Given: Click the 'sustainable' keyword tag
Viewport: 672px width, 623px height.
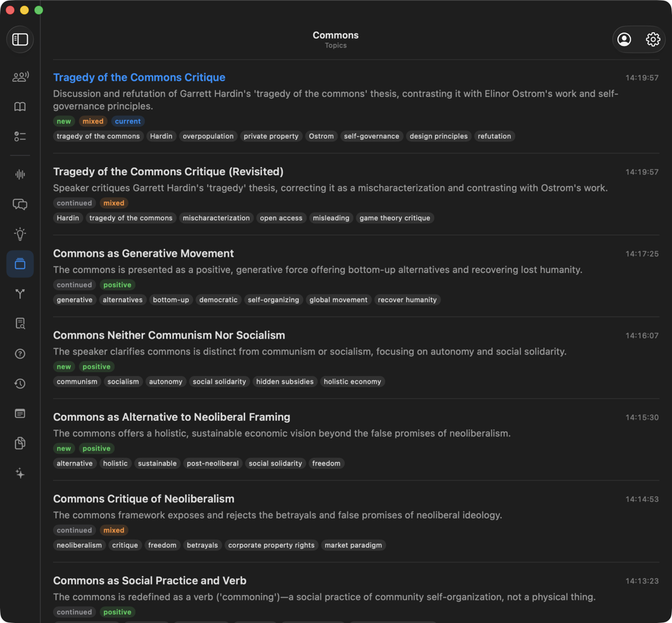Looking at the screenshot, I should coord(157,463).
